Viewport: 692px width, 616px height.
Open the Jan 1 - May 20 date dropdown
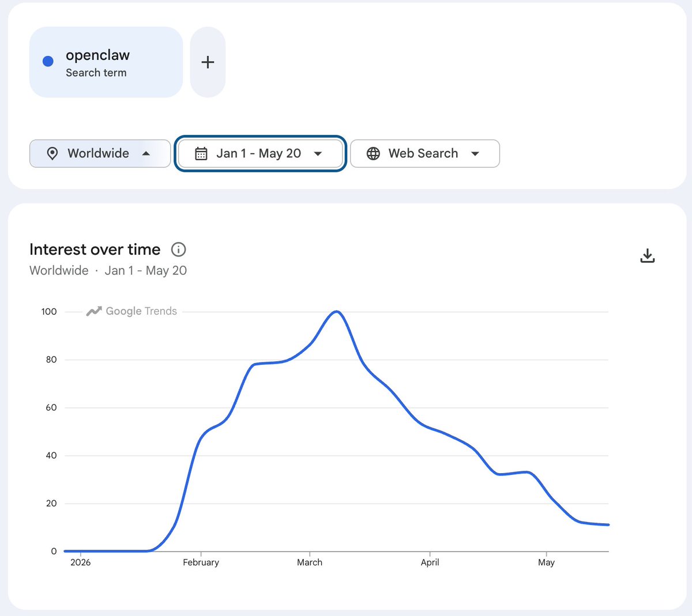(x=260, y=153)
